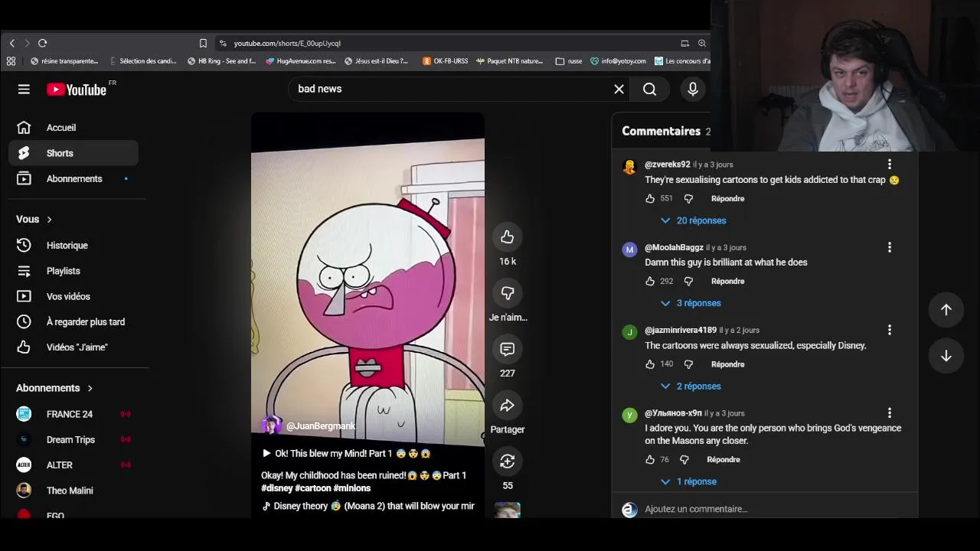
Task: Select Shorts in the sidebar
Action: point(73,153)
